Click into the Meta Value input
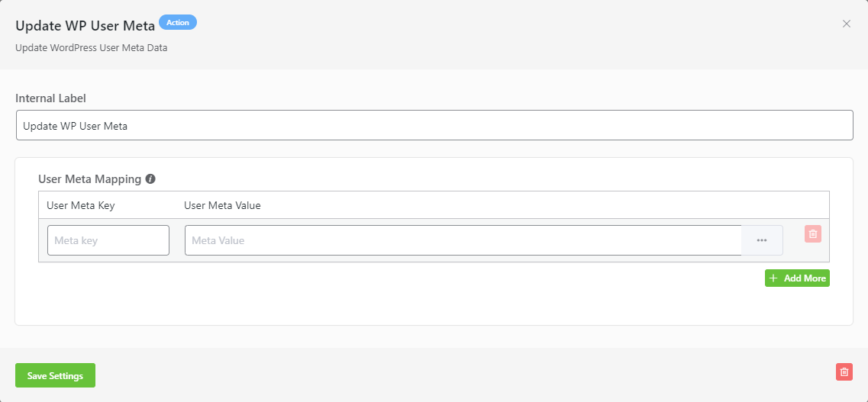868x402 pixels. point(463,240)
